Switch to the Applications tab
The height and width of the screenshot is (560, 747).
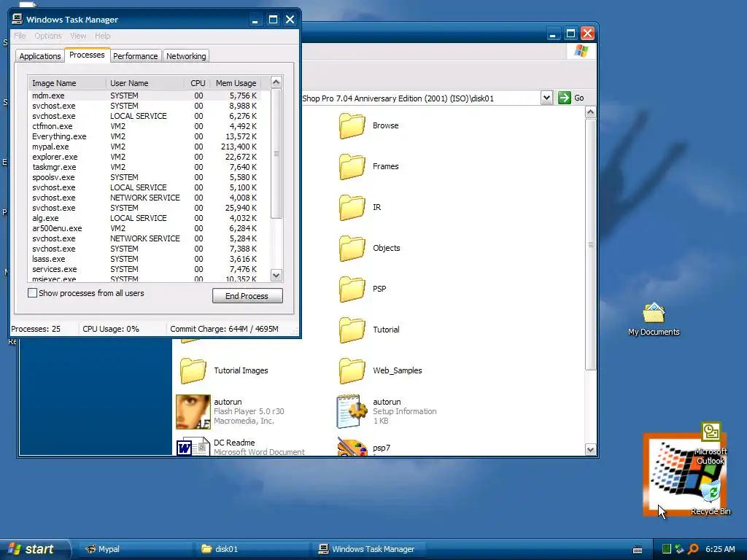pyautogui.click(x=40, y=56)
